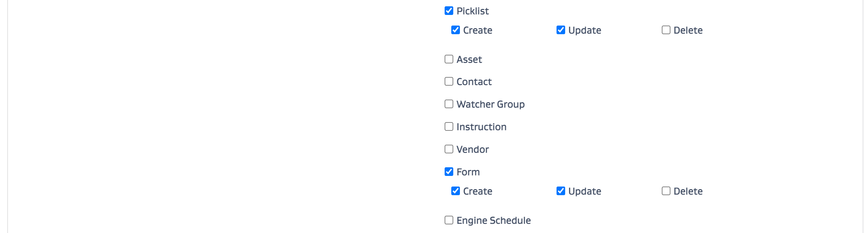Check the Vendor checkbox
The width and height of the screenshot is (868, 233).
click(449, 149)
